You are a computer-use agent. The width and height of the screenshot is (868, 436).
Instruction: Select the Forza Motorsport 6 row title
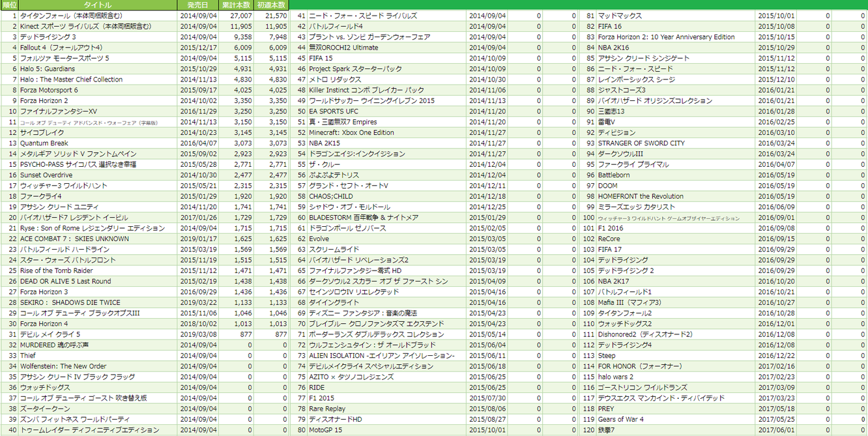[x=49, y=90]
